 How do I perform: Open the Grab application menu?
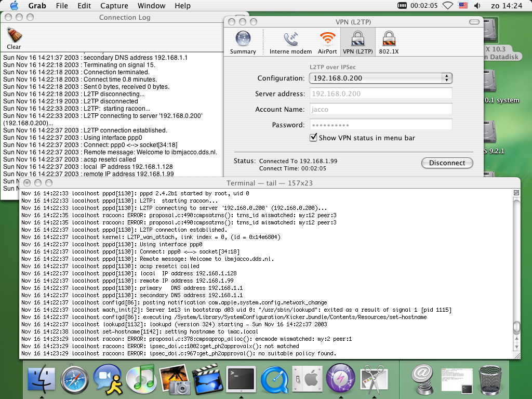(37, 5)
